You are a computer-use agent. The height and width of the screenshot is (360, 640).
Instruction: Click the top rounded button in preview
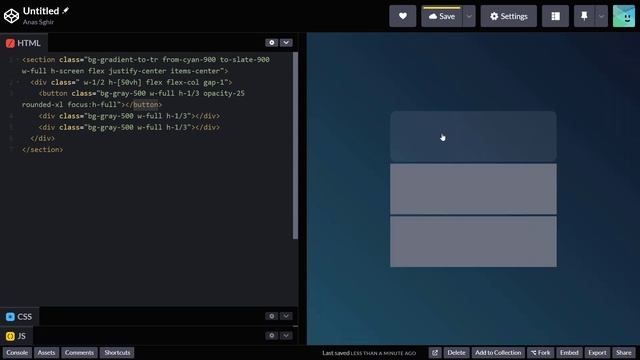click(473, 136)
